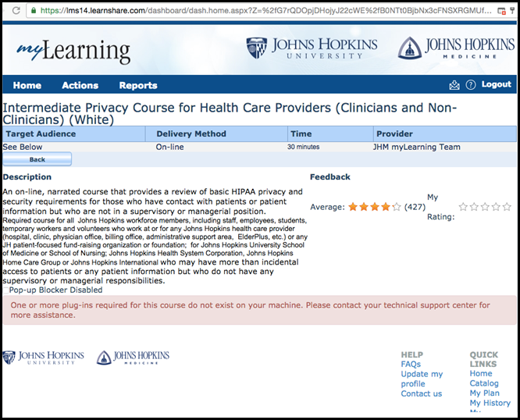The width and height of the screenshot is (520, 420).
Task: Rate the course four stars in My Rating
Action: [496, 207]
